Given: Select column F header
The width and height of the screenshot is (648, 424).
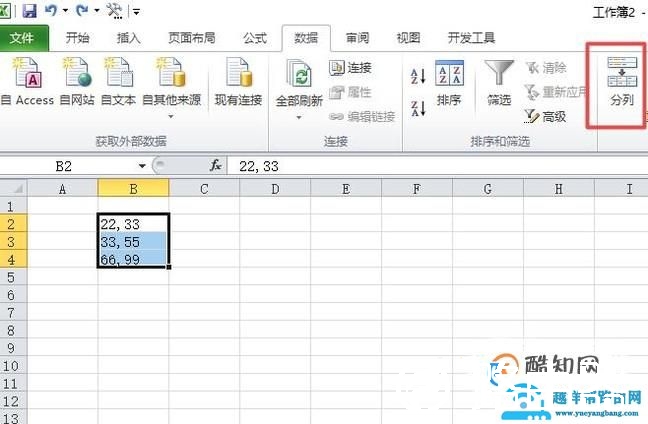Looking at the screenshot, I should (x=417, y=189).
